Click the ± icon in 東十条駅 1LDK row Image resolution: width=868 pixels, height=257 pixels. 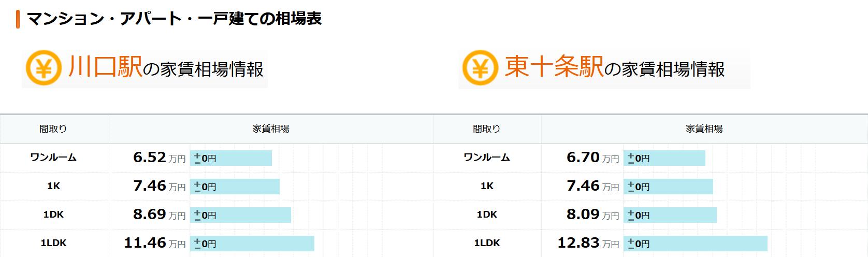tap(631, 244)
